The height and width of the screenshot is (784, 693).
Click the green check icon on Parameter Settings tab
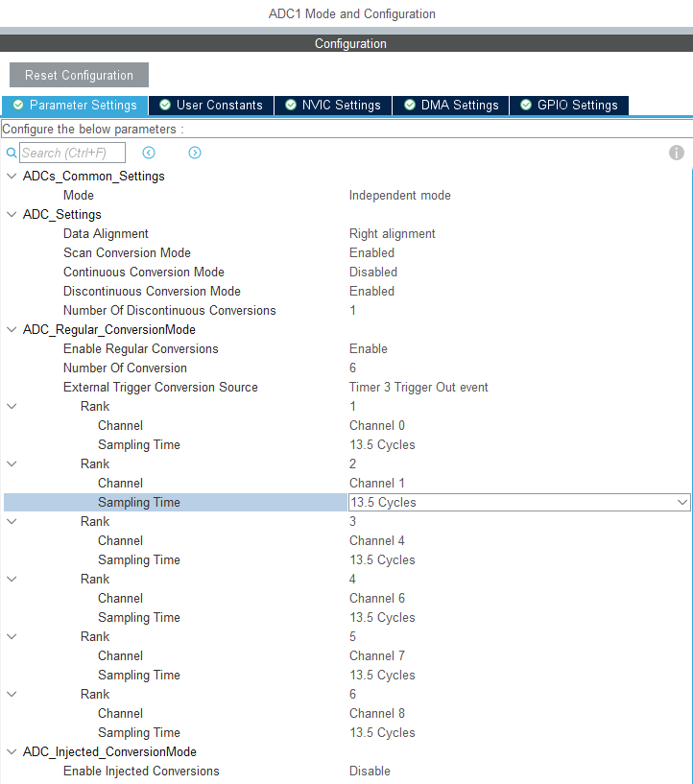tap(17, 106)
